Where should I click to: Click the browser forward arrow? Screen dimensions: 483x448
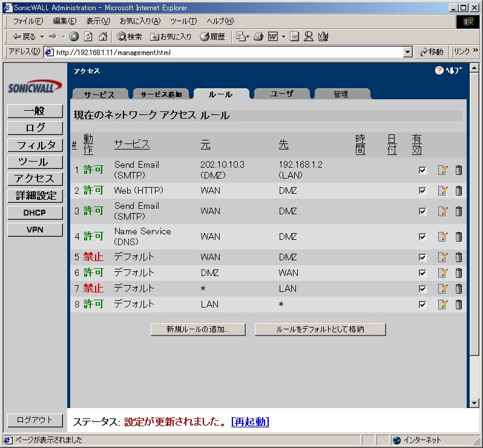point(53,37)
